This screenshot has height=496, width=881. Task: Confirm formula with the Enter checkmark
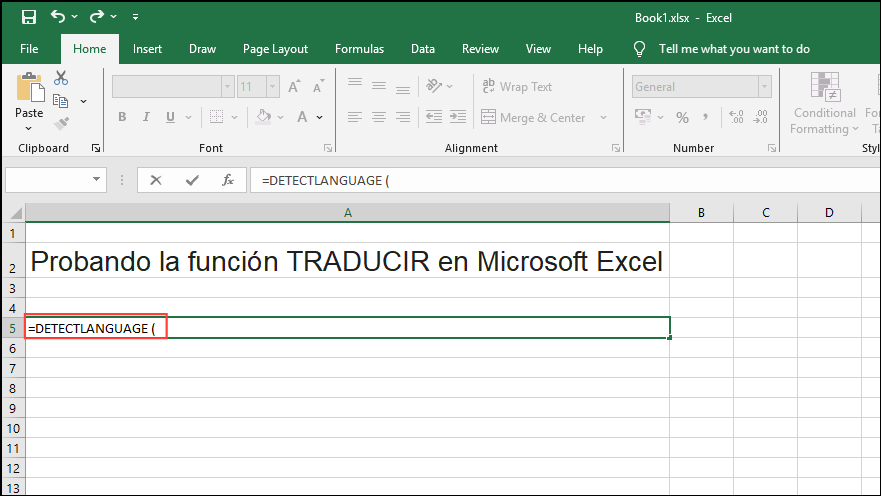(192, 180)
